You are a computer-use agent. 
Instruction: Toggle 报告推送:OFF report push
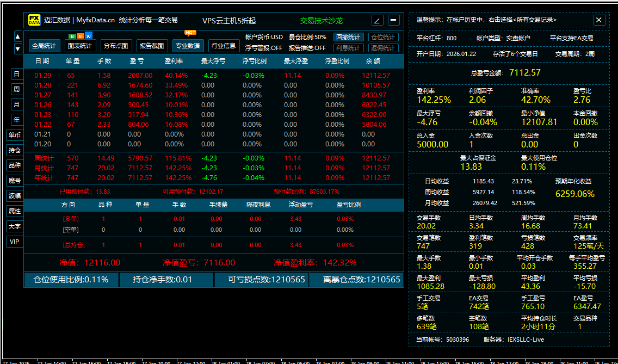(x=307, y=48)
